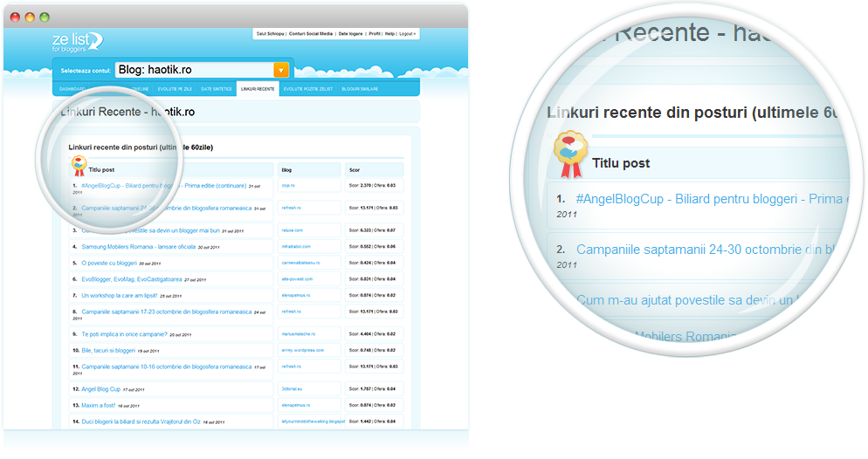Image resolution: width=868 pixels, height=459 pixels.
Task: Switch to the Bloguri similare tab
Action: pos(361,89)
